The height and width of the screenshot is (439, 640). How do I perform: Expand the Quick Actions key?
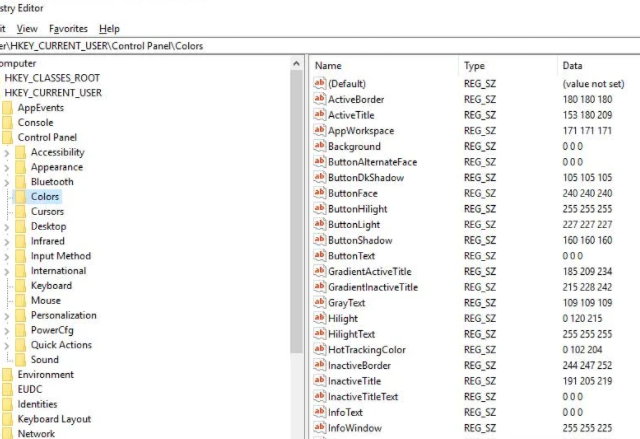pos(7,346)
